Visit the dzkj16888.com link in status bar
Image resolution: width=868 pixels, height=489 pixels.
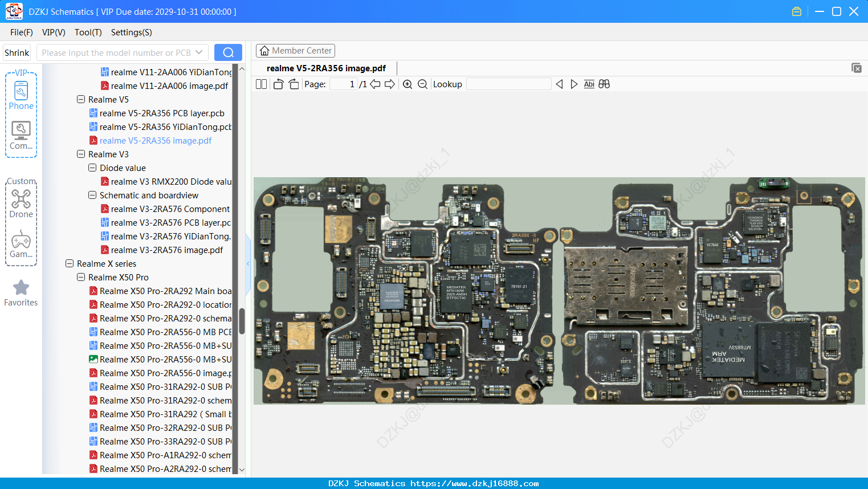point(475,483)
